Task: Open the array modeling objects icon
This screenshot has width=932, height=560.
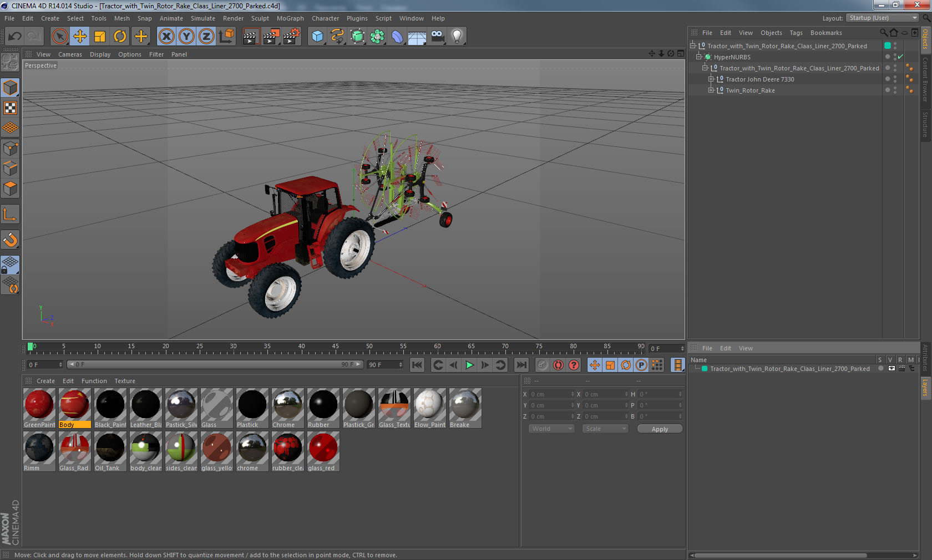Action: [377, 37]
